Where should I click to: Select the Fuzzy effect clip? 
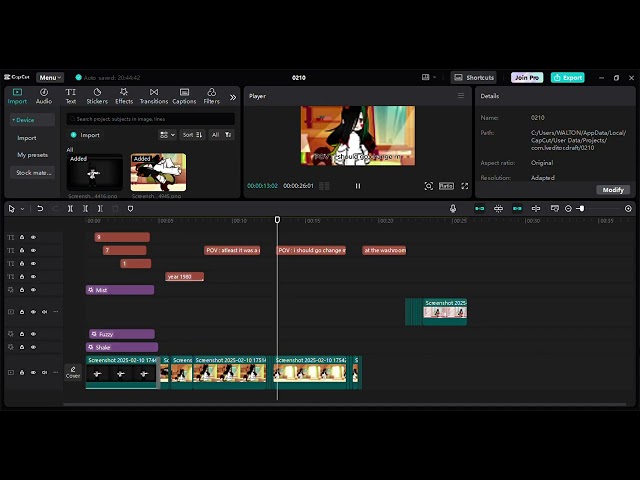[122, 334]
